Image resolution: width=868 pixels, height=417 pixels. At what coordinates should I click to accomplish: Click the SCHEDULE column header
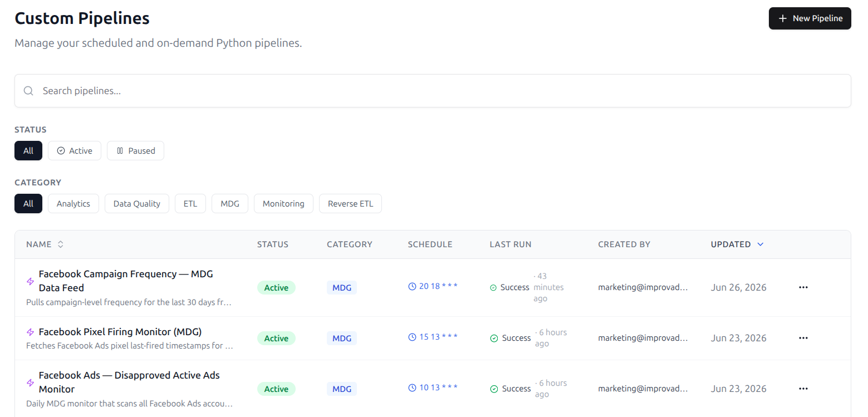tap(430, 244)
